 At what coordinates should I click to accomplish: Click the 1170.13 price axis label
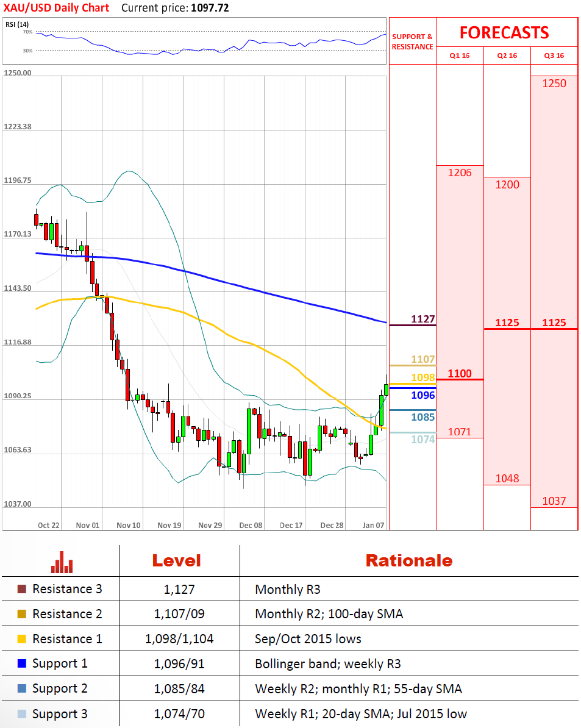[18, 234]
